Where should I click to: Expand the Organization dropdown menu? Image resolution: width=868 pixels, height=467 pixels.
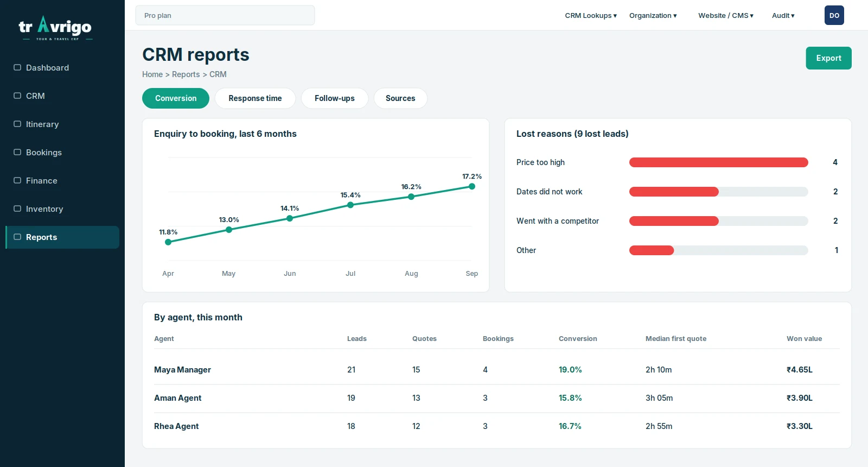[653, 15]
